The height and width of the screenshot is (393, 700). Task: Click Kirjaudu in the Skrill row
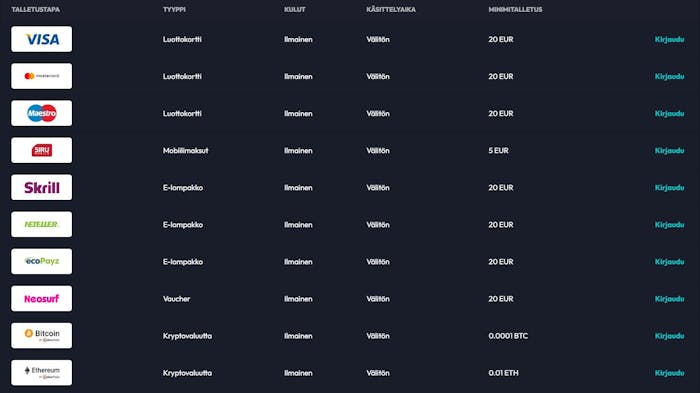(669, 188)
